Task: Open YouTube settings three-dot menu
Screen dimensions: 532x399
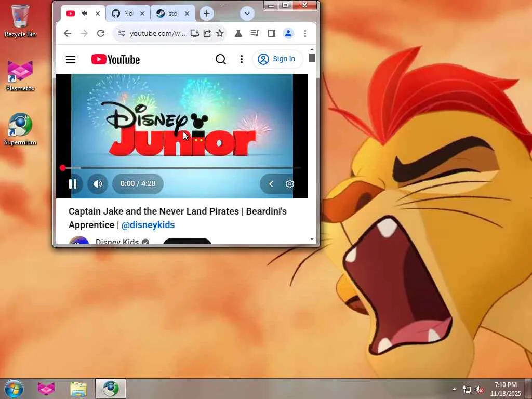Action: click(x=241, y=59)
